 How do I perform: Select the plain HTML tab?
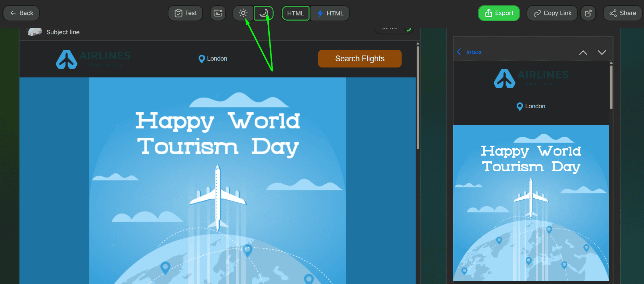coord(295,13)
